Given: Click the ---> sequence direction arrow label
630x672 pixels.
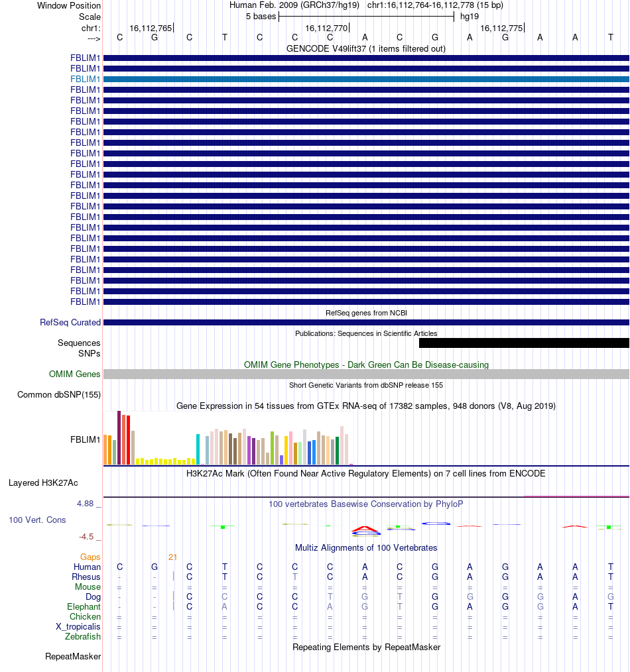Looking at the screenshot, I should (x=94, y=38).
